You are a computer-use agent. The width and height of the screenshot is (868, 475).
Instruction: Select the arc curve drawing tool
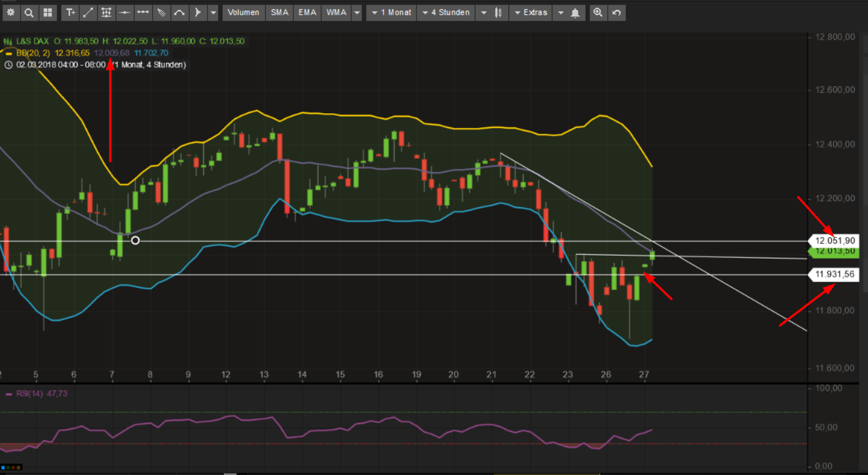pyautogui.click(x=179, y=12)
